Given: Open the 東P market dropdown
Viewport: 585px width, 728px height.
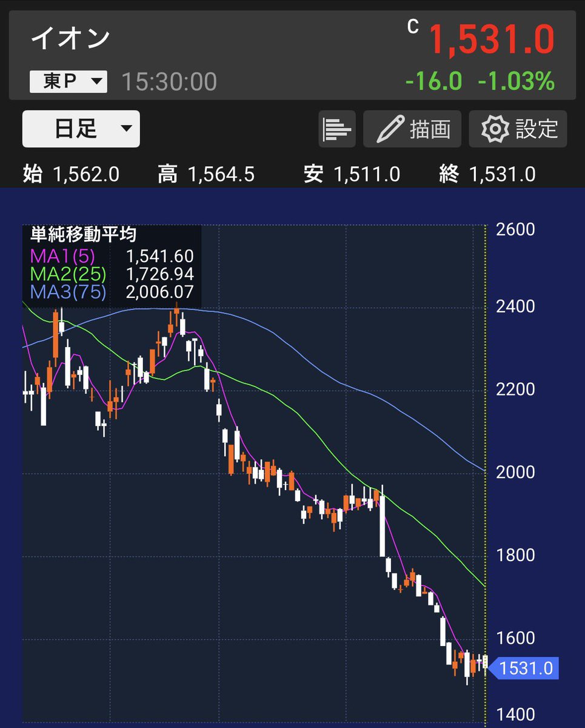Looking at the screenshot, I should (x=69, y=82).
